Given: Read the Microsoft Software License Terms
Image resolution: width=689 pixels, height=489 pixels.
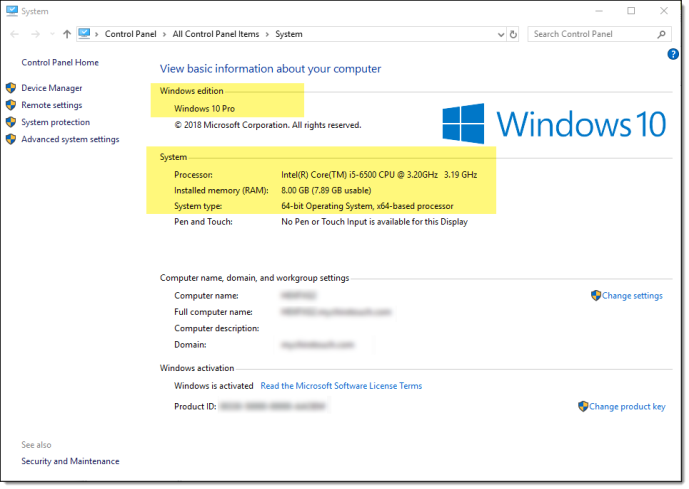Looking at the screenshot, I should click(x=341, y=386).
